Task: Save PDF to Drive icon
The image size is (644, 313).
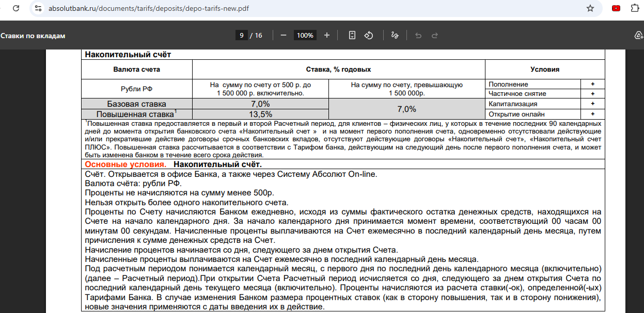Action: click(638, 36)
